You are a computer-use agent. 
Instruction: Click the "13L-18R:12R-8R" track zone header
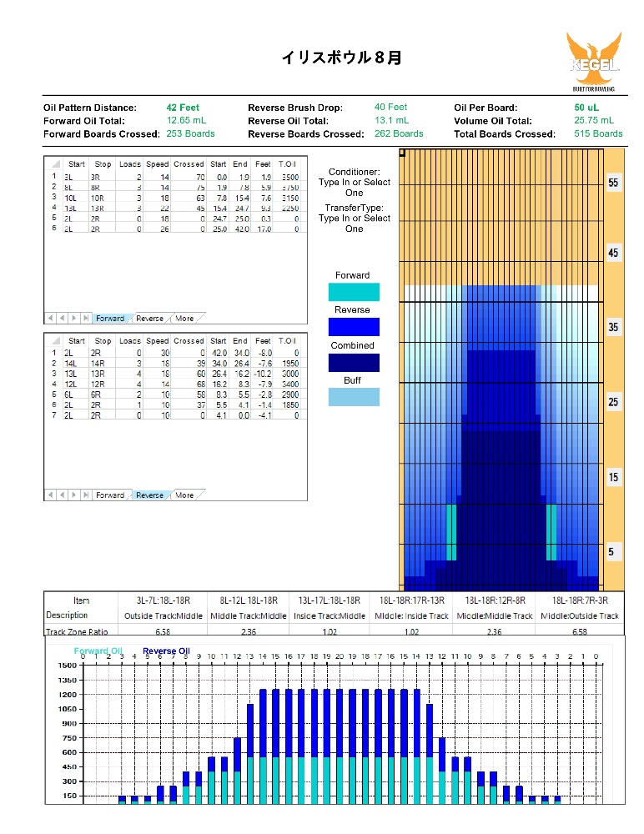tap(495, 600)
